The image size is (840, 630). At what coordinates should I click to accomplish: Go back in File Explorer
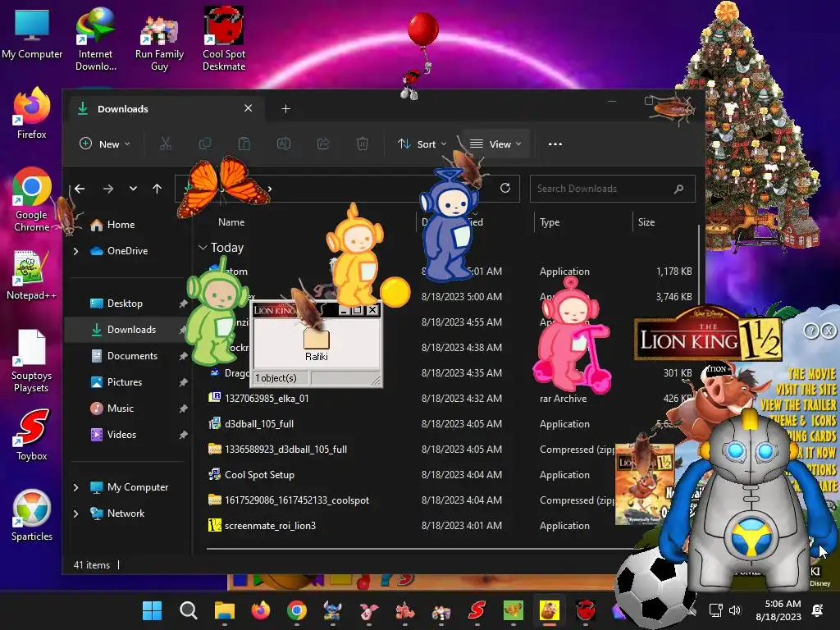80,189
